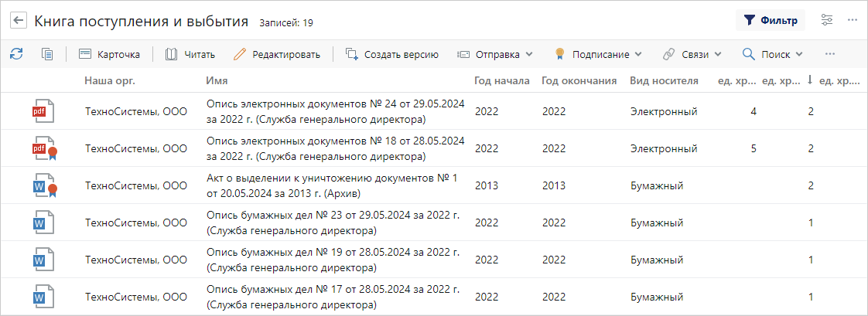Click the PDF icon of inventory № 24
The image size is (868, 316).
click(x=42, y=111)
